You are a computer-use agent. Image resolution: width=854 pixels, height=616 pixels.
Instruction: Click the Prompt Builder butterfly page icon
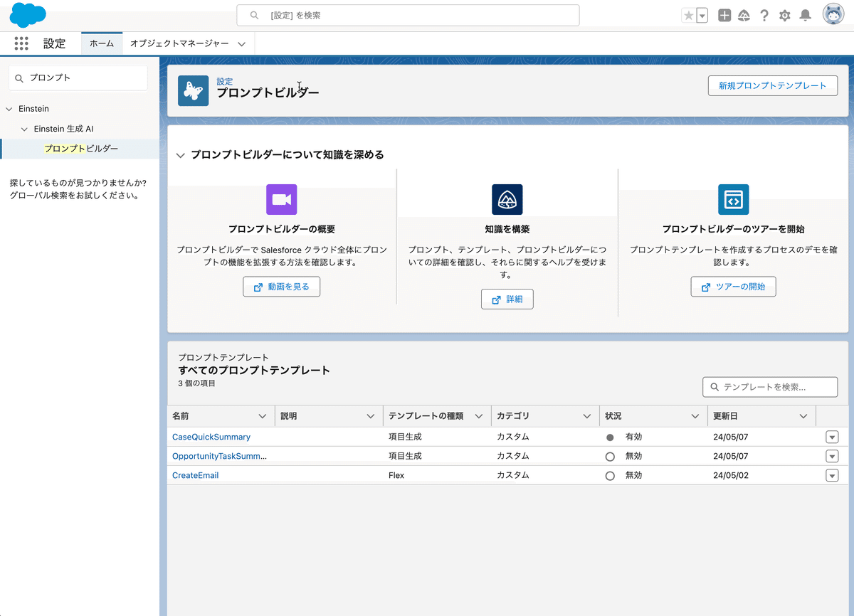pyautogui.click(x=193, y=91)
